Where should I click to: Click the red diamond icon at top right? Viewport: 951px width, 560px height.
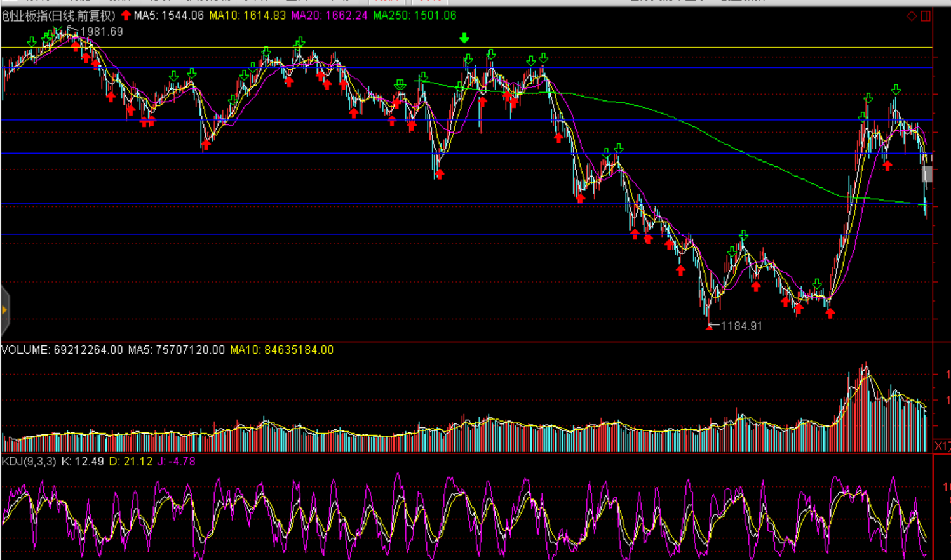point(912,16)
